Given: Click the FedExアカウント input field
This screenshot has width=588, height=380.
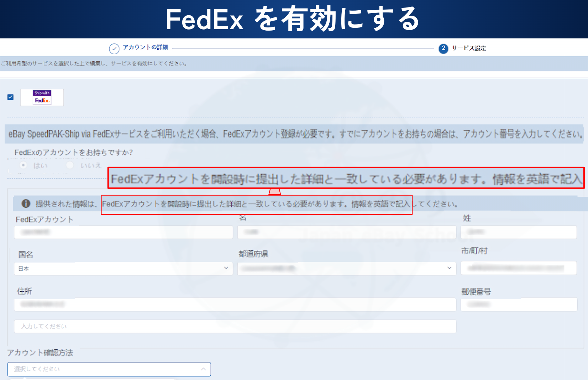Looking at the screenshot, I should pos(124,232).
